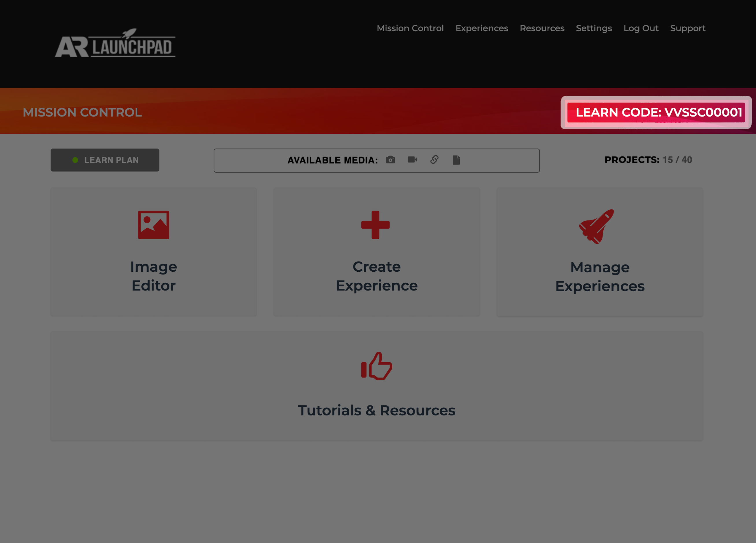
Task: Click the red plus icon
Action: pos(375,225)
